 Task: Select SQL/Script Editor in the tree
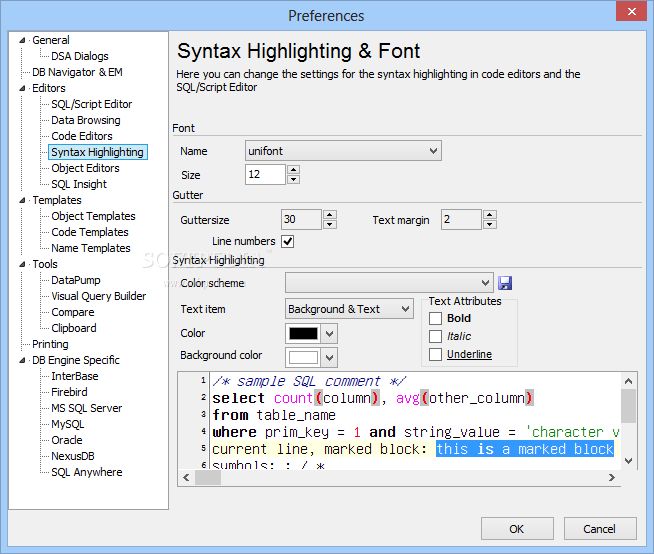coord(91,104)
